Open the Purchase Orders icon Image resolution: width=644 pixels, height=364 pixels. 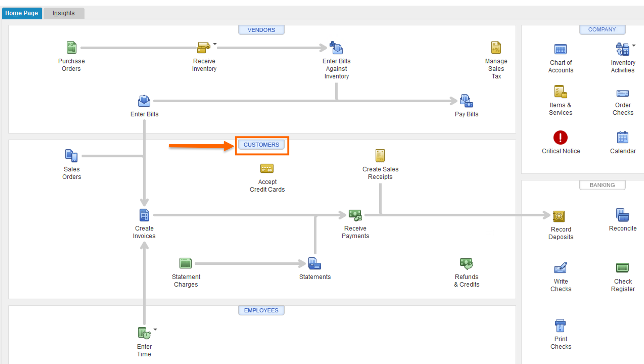pos(72,48)
